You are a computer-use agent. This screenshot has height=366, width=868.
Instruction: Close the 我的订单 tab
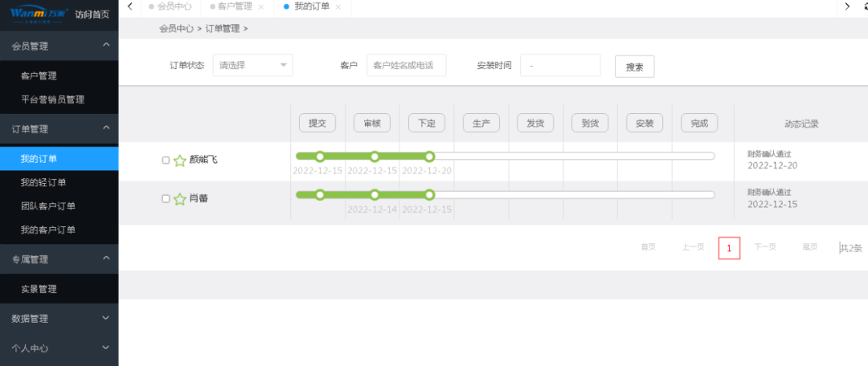tap(338, 6)
